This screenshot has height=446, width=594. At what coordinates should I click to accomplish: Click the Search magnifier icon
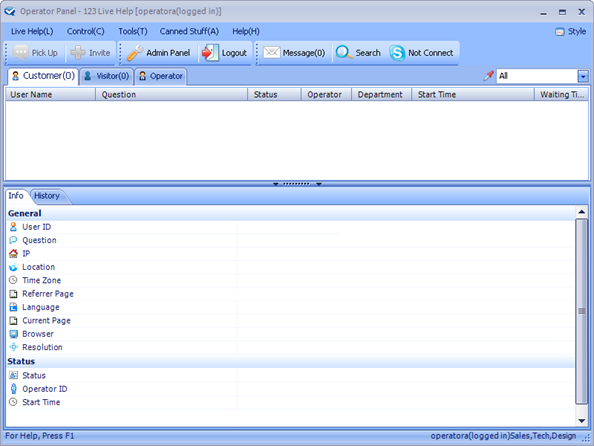click(x=344, y=53)
